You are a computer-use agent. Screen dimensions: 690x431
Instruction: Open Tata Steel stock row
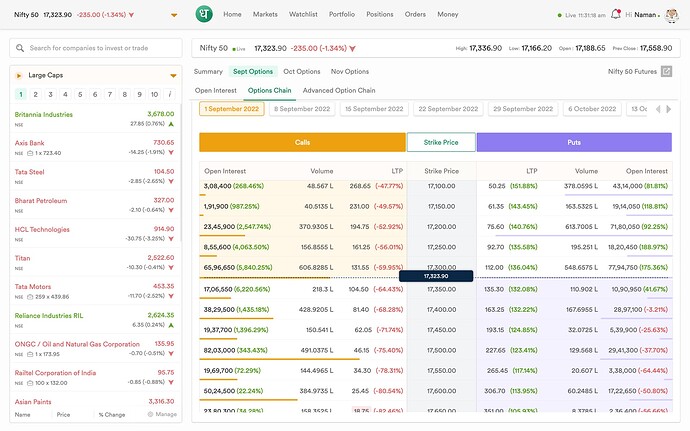click(96, 176)
